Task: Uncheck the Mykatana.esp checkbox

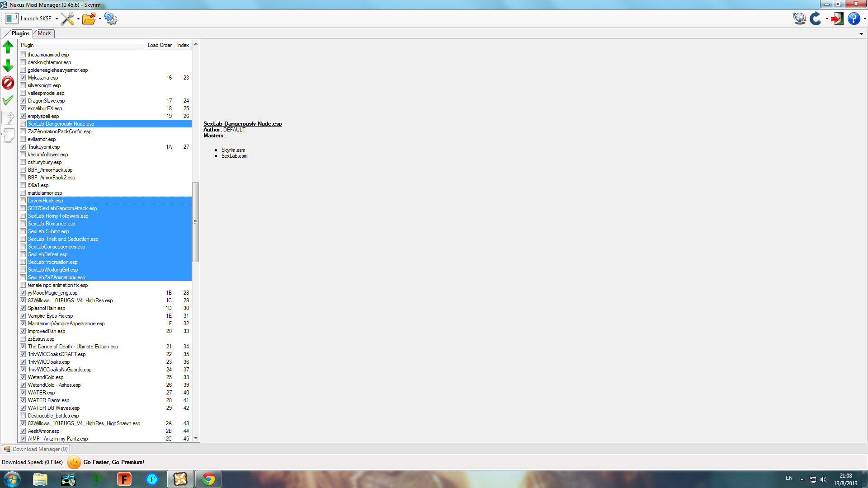Action: [x=23, y=78]
